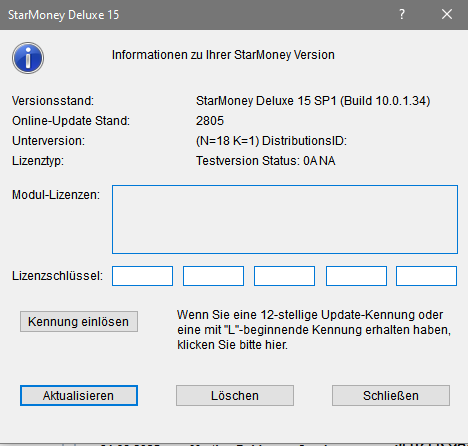Click the 'Lizenzschlüssel:' label
The height and width of the screenshot is (446, 468).
(57, 276)
